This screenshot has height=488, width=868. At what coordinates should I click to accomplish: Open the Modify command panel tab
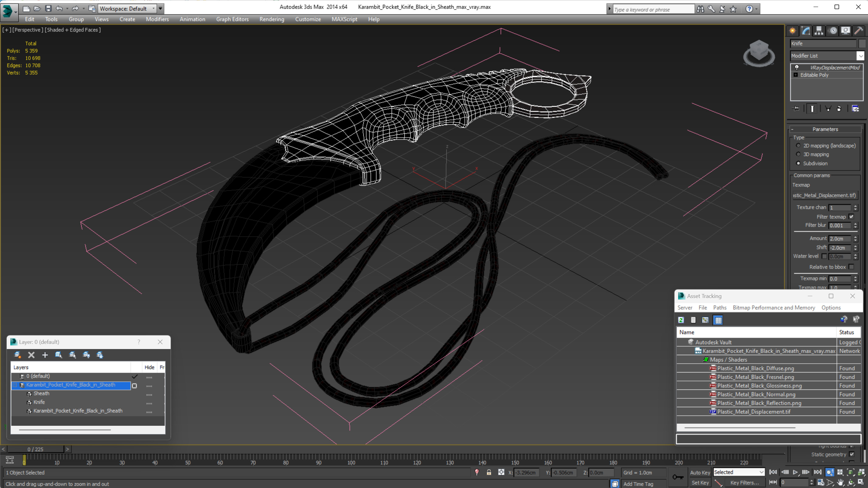point(806,31)
